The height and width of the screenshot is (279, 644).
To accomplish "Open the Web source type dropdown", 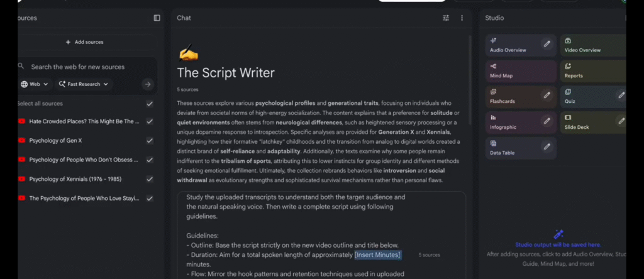I will coord(35,84).
